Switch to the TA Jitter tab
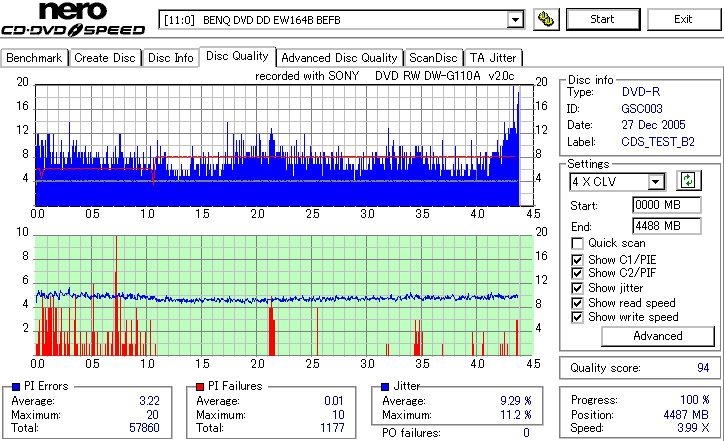 pyautogui.click(x=493, y=58)
